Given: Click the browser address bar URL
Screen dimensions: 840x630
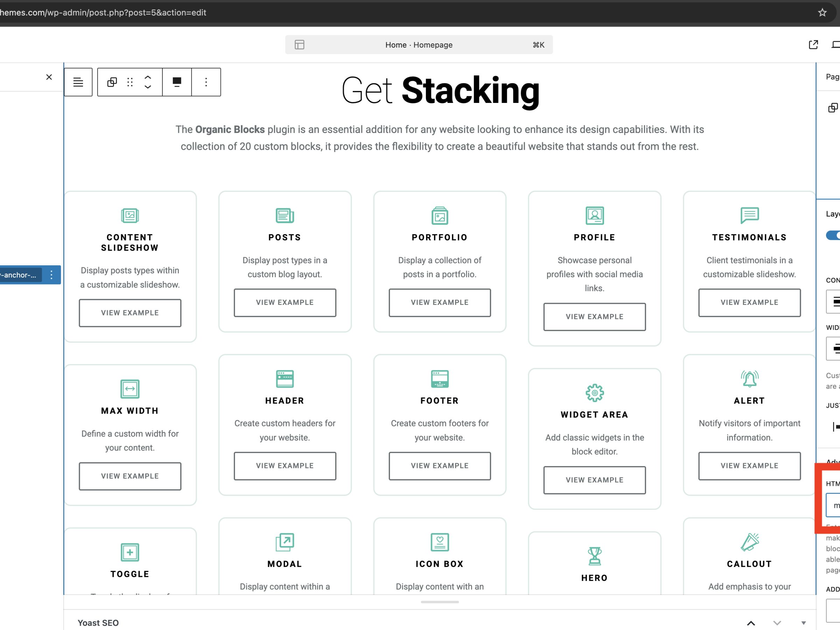Looking at the screenshot, I should tap(103, 13).
